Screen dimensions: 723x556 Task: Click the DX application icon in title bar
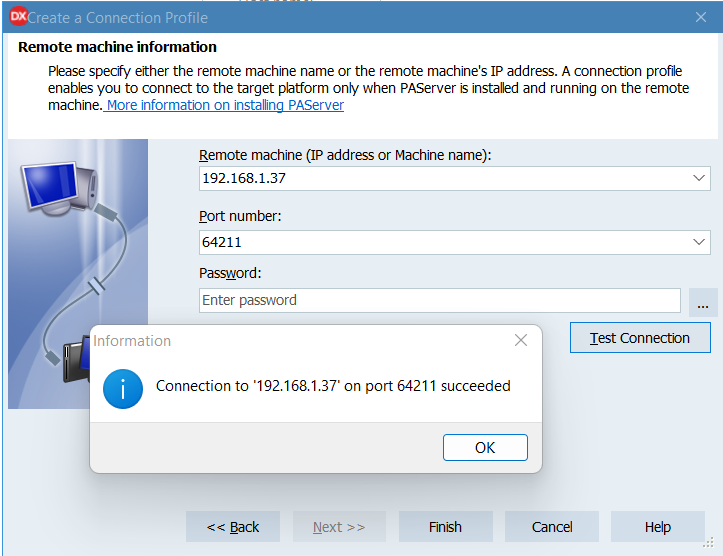coord(18,17)
